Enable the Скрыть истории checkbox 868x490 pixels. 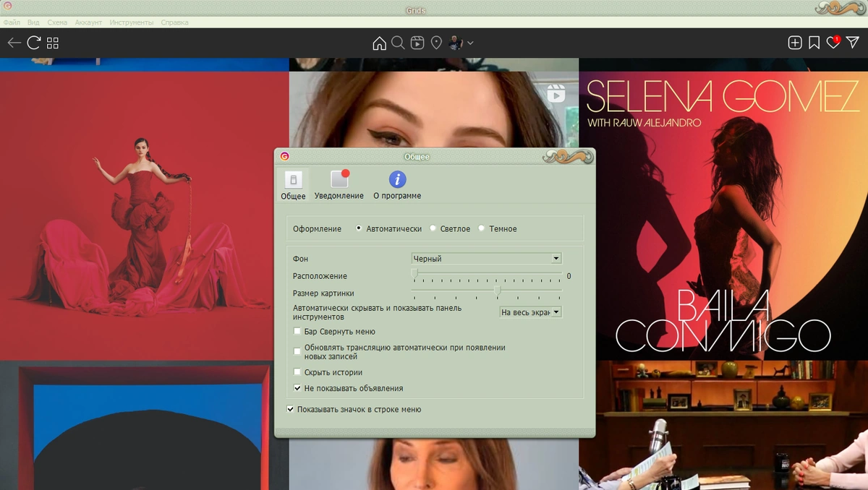coord(297,372)
